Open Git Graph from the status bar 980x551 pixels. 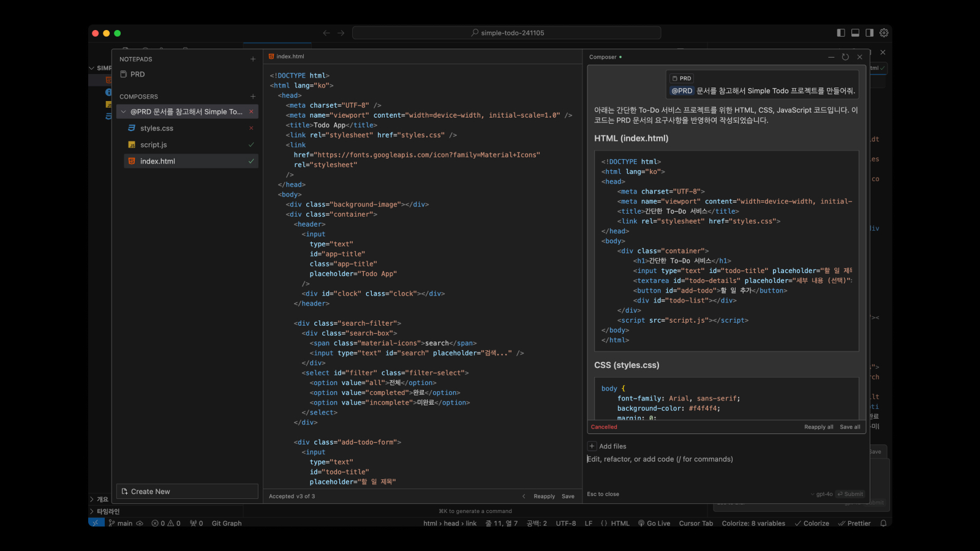tap(227, 523)
